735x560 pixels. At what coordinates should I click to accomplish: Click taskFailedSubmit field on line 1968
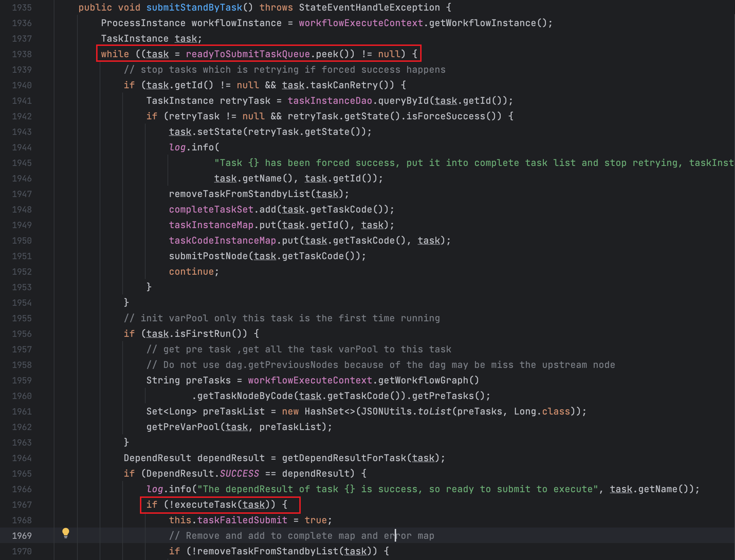(242, 520)
